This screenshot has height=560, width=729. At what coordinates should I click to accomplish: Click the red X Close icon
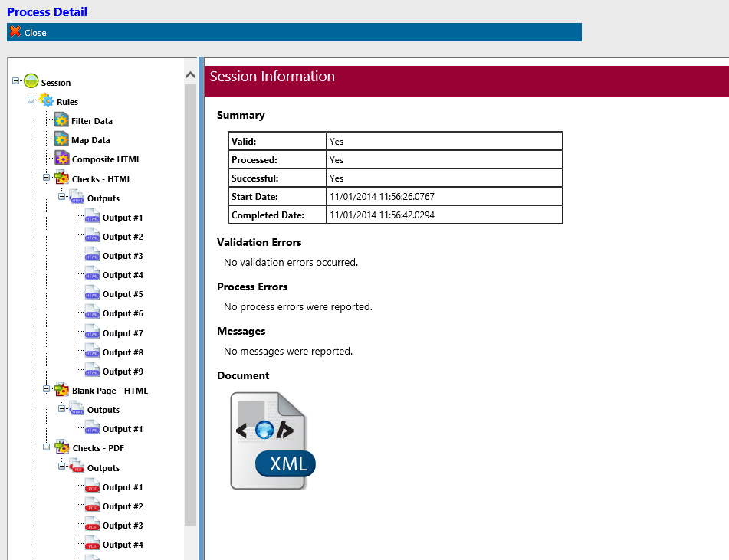pyautogui.click(x=15, y=31)
